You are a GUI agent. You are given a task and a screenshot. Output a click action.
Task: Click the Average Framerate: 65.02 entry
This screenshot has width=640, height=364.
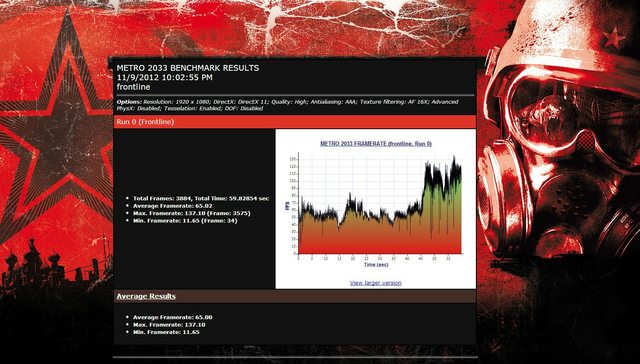173,206
